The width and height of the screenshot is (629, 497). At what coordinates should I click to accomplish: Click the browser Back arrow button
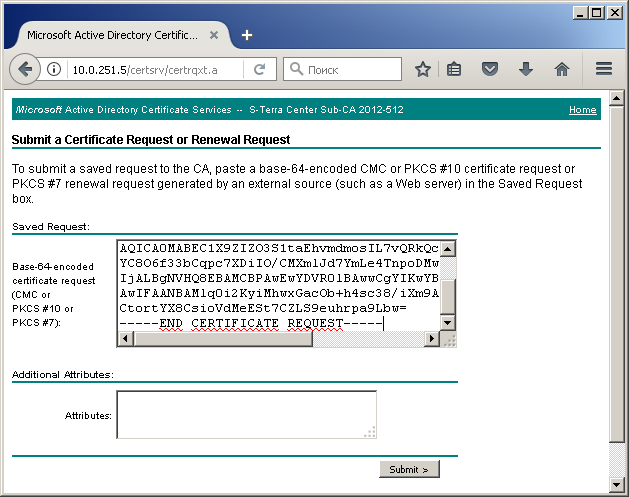click(x=24, y=70)
